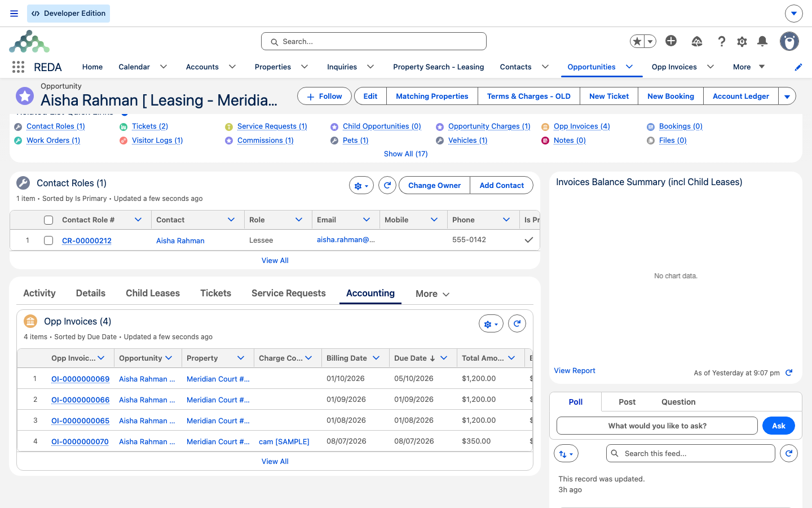Open the View Report link
The width and height of the screenshot is (812, 508).
575,370
